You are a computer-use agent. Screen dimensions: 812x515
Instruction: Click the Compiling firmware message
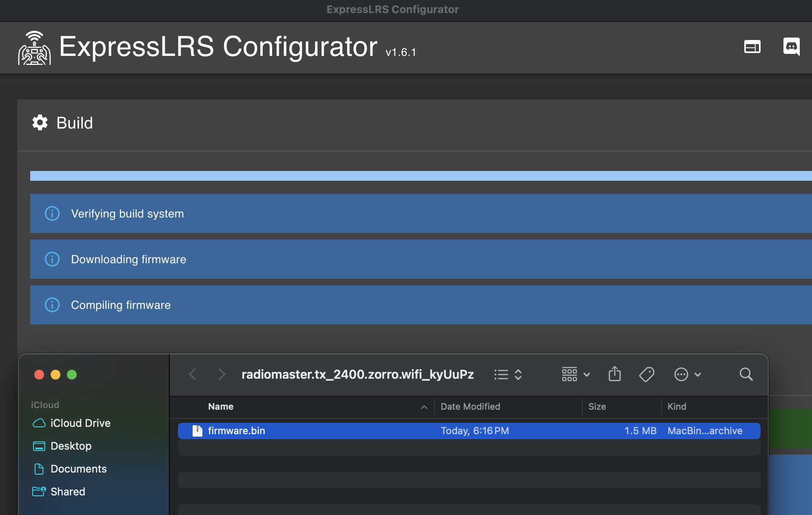click(421, 305)
